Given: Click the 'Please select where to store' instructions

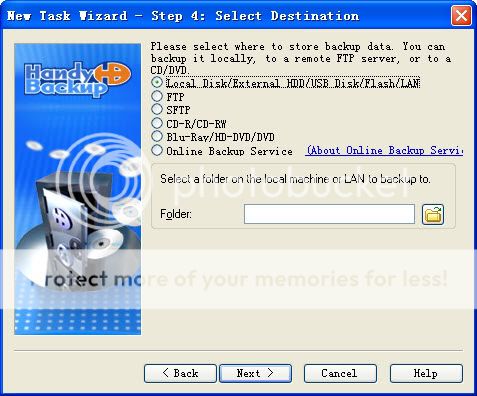Looking at the screenshot, I should coord(301,58).
